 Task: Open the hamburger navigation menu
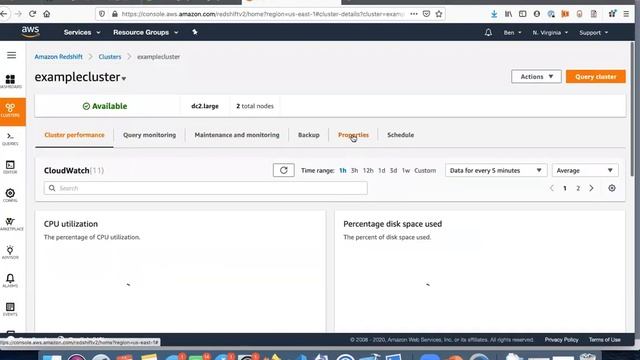point(11,55)
